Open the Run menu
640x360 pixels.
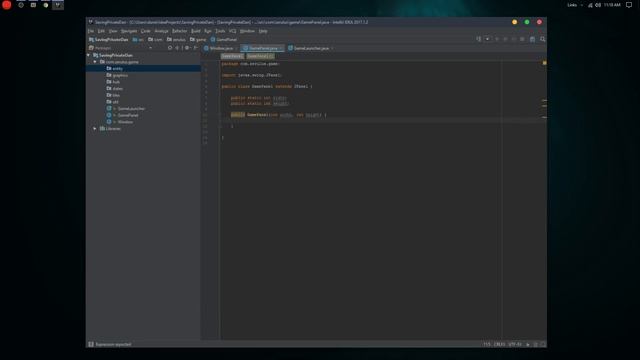208,31
